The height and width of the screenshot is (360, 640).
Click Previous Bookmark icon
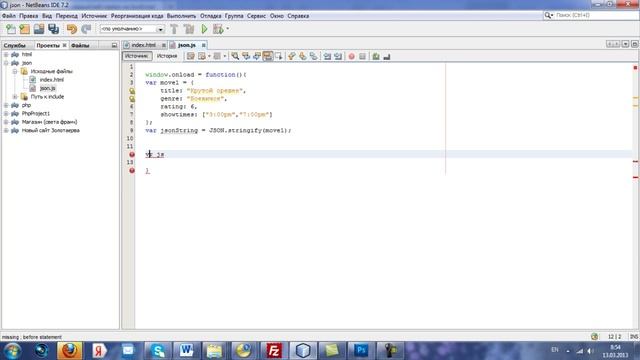pyautogui.click(x=291, y=56)
